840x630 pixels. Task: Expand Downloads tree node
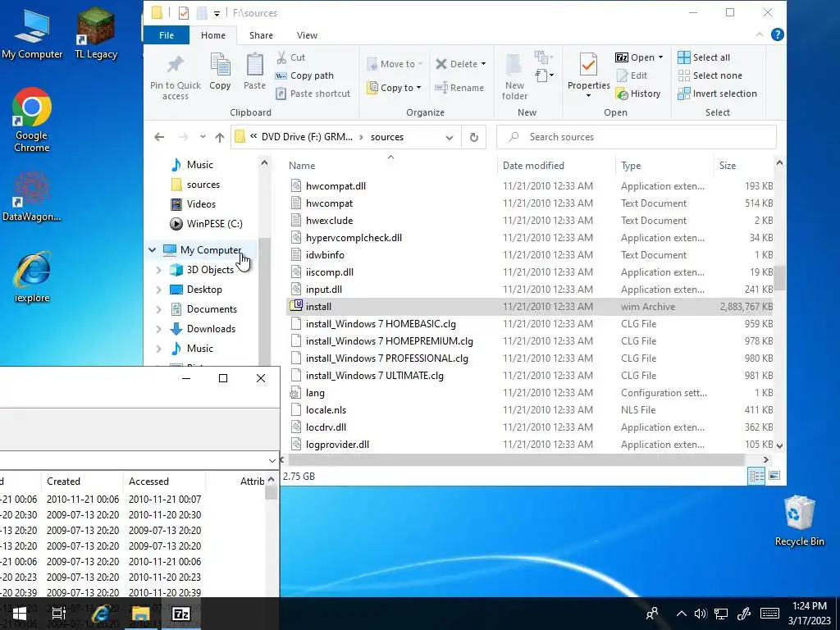[158, 329]
